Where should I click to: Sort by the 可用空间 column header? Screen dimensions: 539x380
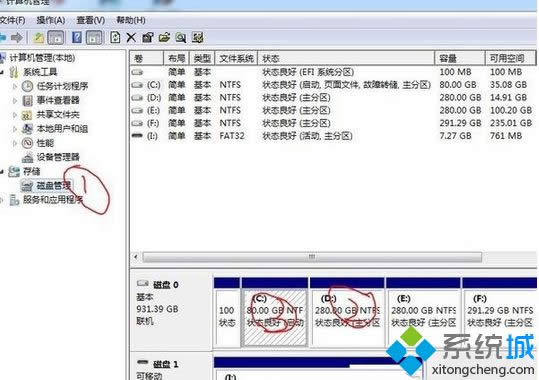[511, 58]
